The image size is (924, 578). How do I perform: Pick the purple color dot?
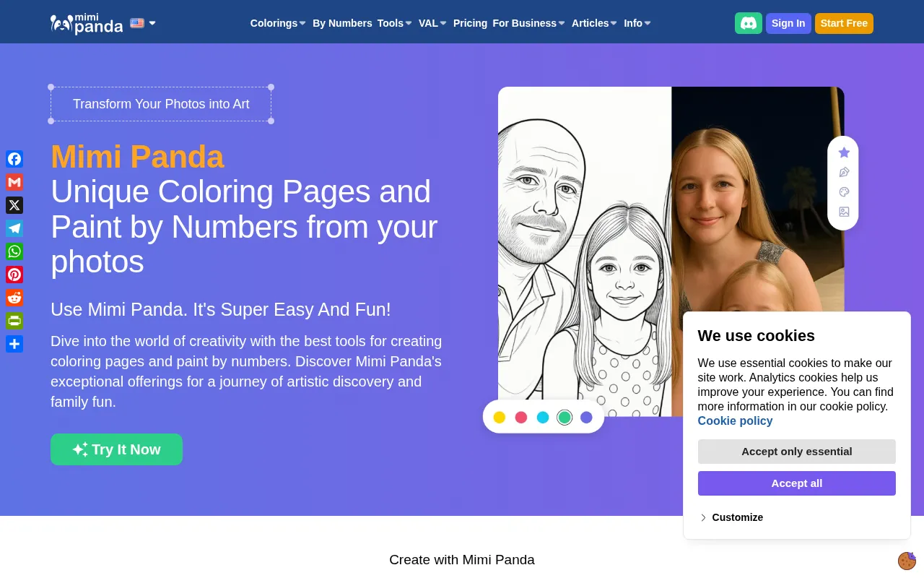(586, 417)
